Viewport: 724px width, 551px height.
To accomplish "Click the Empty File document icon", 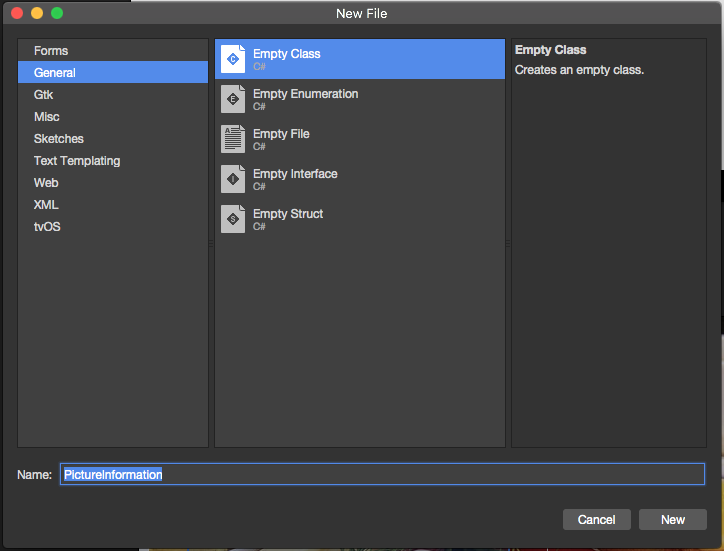I will [233, 139].
